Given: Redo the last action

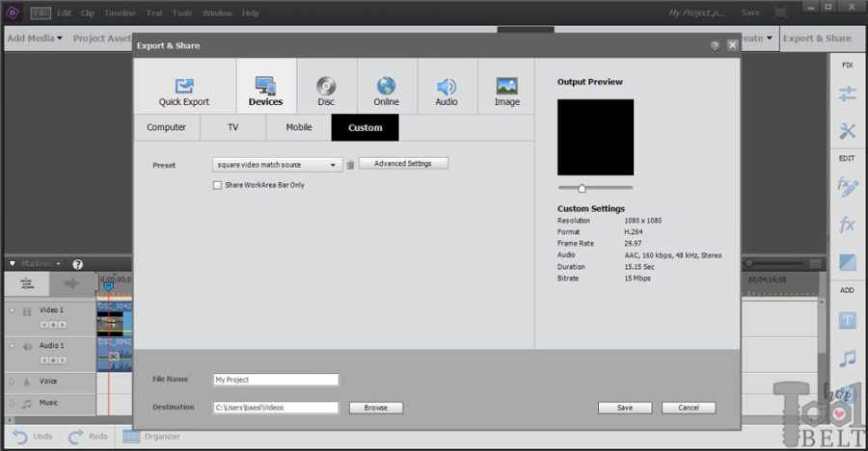Looking at the screenshot, I should [88, 437].
